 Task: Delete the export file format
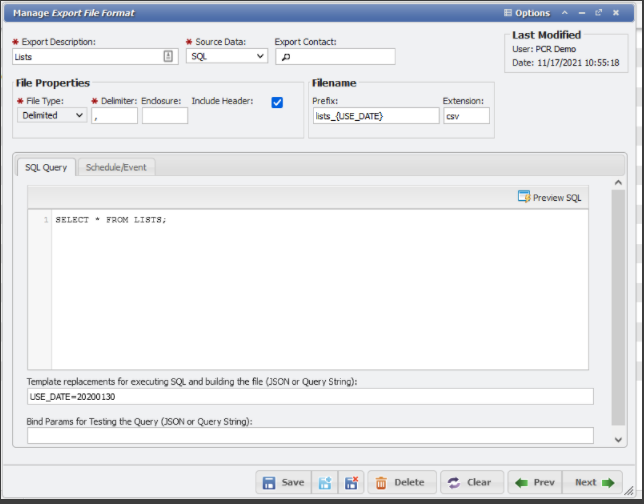click(x=399, y=482)
